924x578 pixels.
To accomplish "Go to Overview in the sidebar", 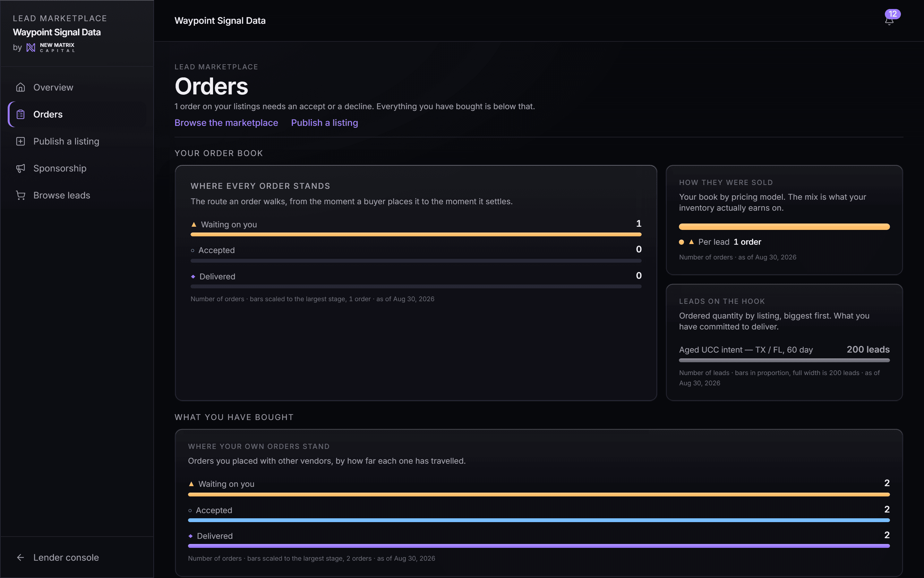I will (77, 87).
